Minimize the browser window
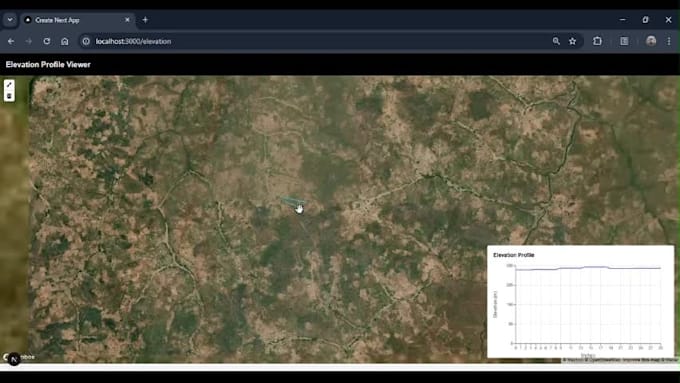Viewport: 680px width, 383px height. point(623,20)
